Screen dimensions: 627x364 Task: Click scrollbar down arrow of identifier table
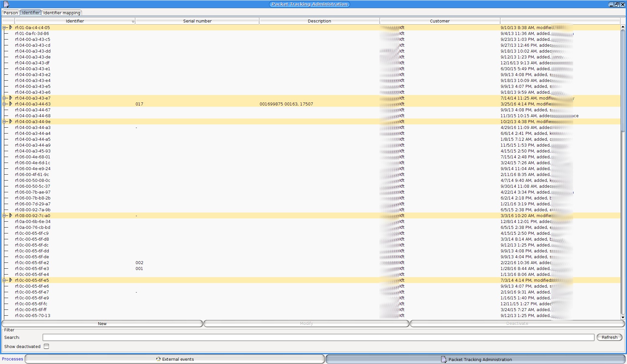click(x=623, y=317)
